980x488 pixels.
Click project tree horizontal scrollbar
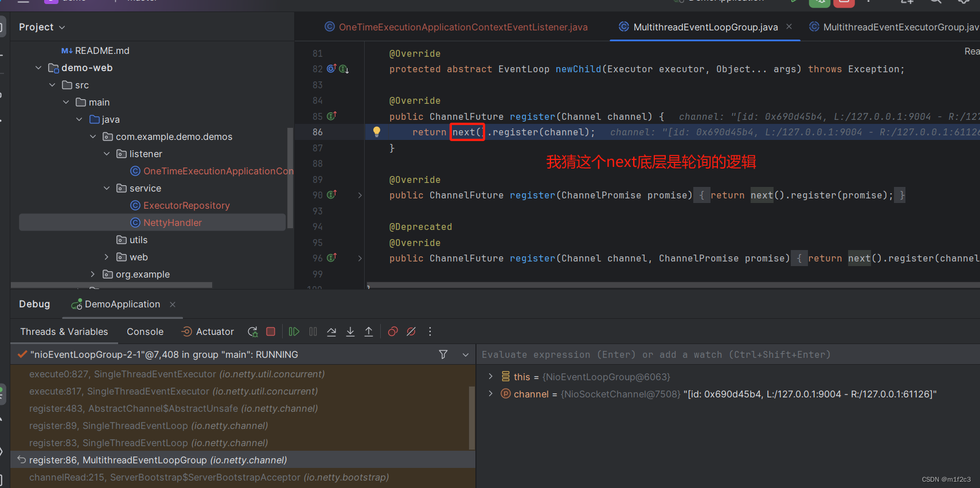112,285
